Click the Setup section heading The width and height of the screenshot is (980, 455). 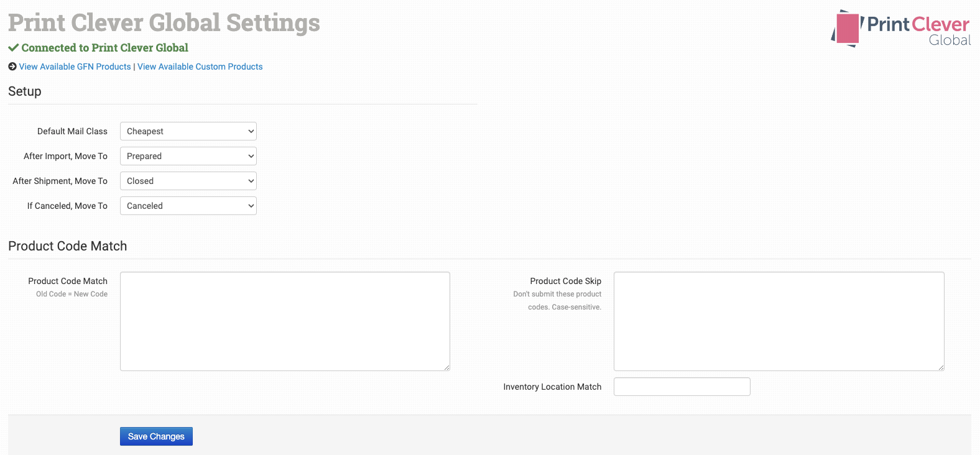click(x=25, y=91)
